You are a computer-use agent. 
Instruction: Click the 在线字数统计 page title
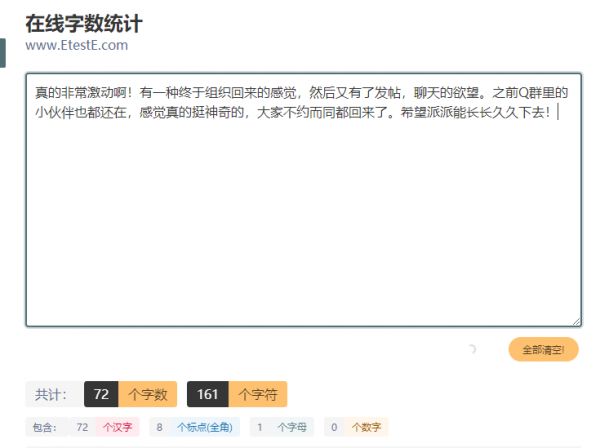pyautogui.click(x=84, y=23)
